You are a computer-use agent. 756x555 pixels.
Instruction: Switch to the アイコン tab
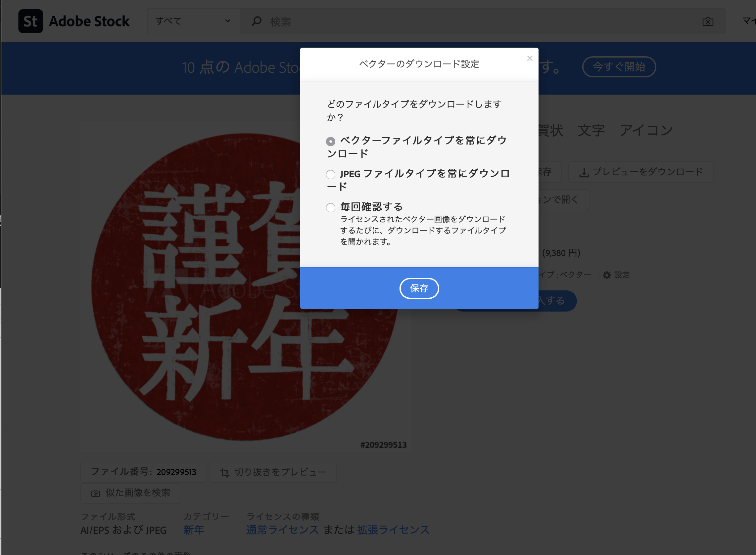(x=646, y=130)
